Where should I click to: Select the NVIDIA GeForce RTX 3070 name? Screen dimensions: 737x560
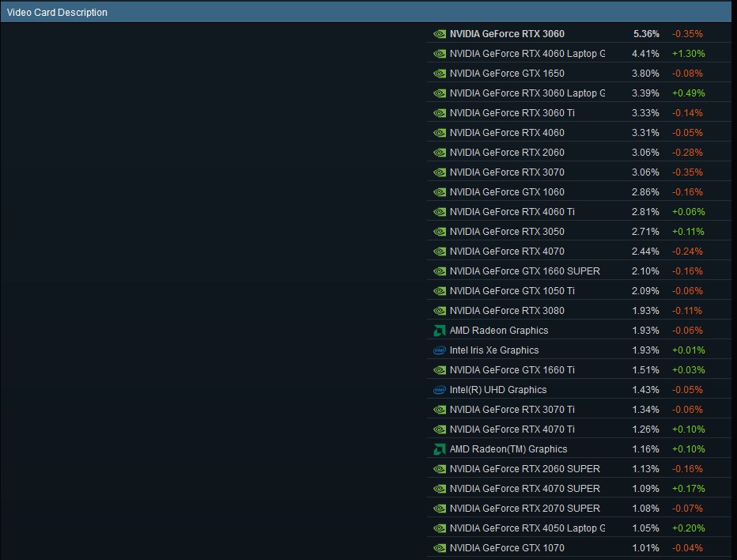click(x=507, y=172)
